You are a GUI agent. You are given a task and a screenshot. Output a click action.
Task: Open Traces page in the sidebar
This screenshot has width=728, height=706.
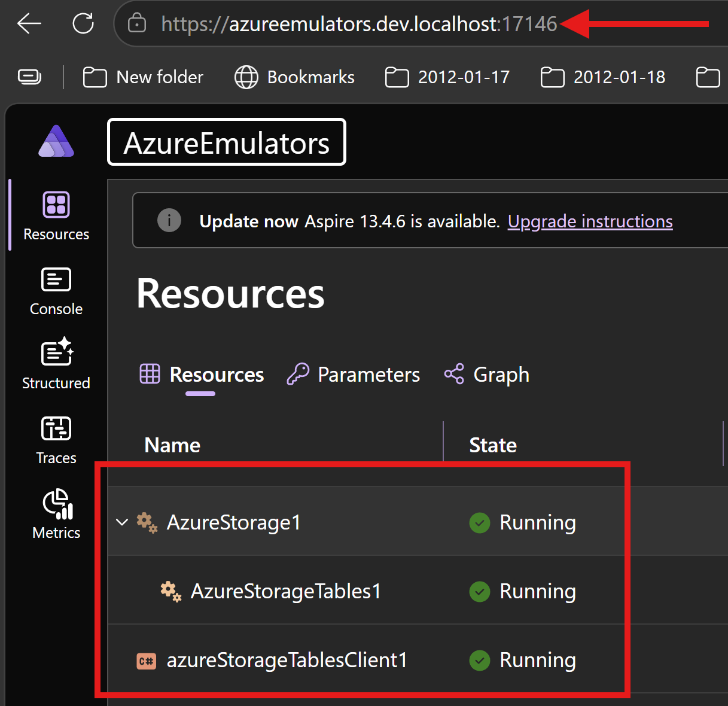click(x=56, y=440)
